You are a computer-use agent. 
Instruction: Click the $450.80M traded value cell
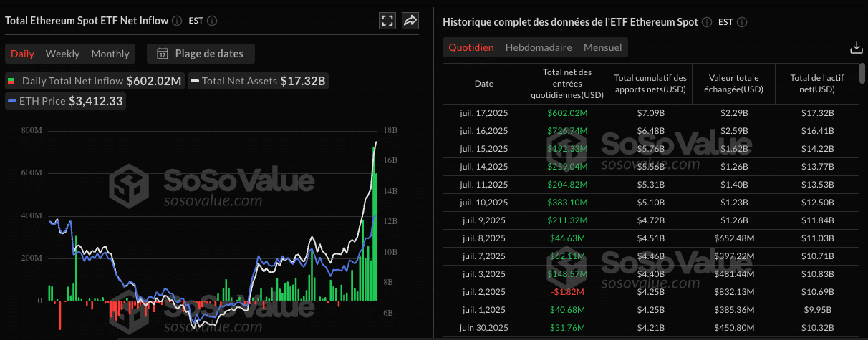pos(733,328)
